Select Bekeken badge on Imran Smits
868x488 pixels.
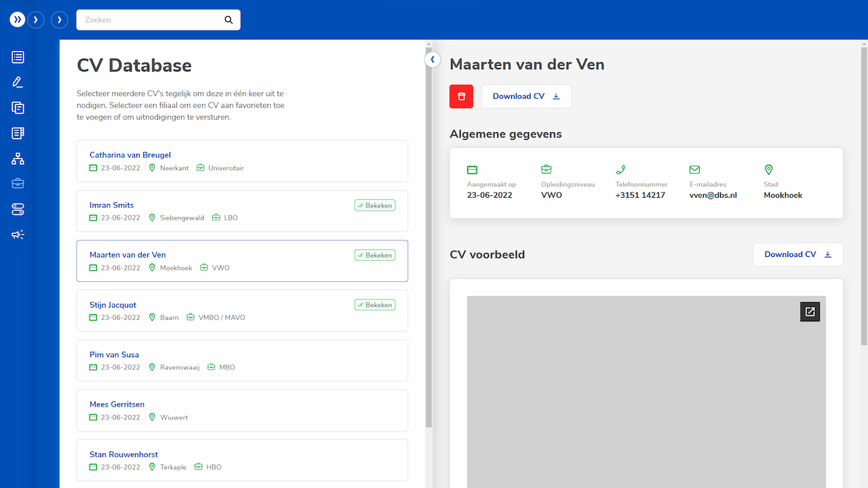point(374,205)
